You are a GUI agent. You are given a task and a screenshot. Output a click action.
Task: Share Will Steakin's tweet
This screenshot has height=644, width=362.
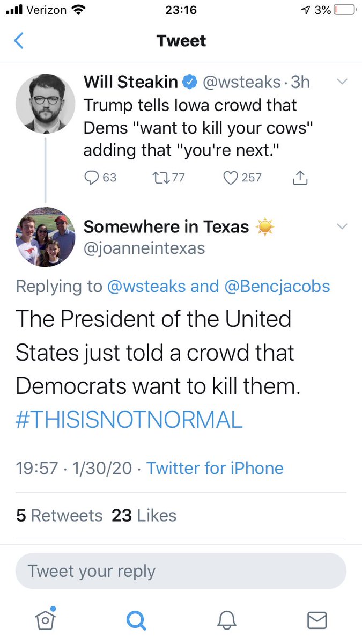click(300, 178)
